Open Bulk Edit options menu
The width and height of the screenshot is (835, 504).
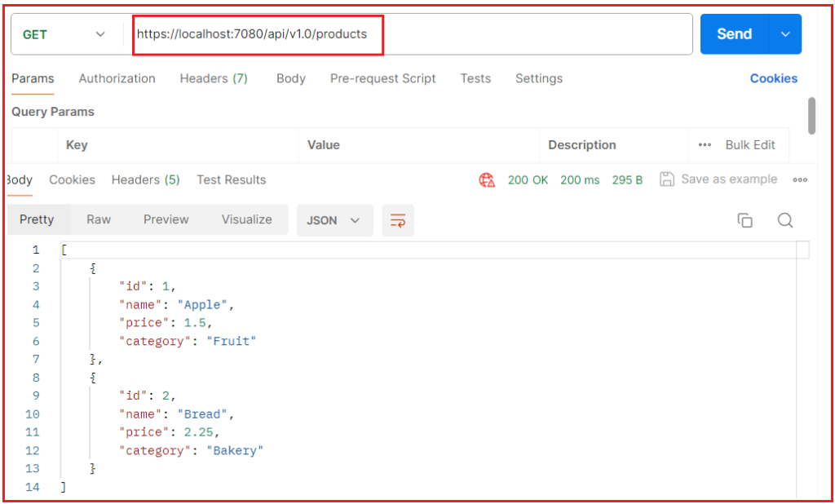pos(703,144)
